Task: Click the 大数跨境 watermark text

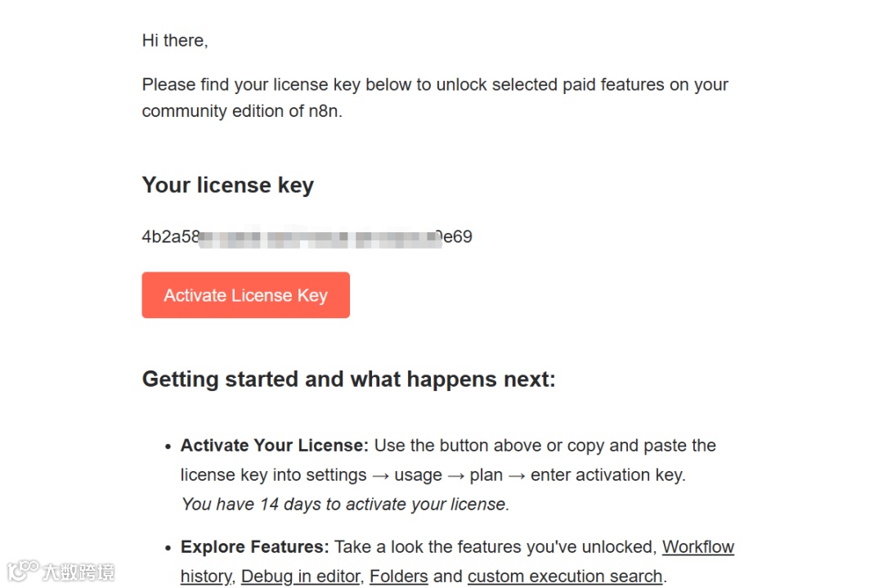Action: [78, 572]
